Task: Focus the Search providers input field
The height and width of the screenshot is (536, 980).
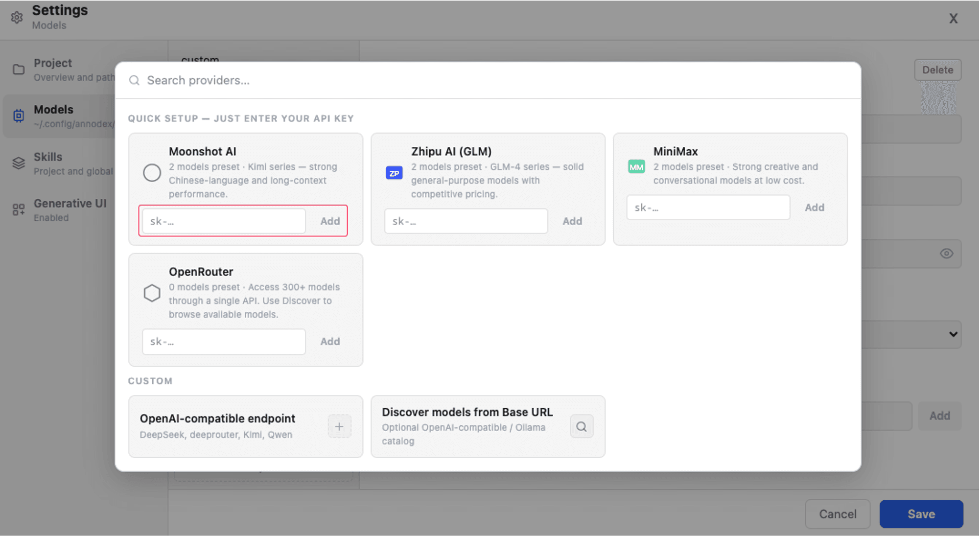Action: (488, 80)
